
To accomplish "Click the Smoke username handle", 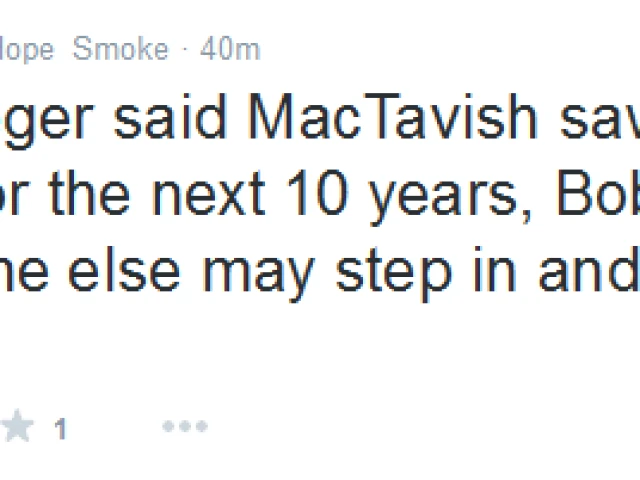I will [120, 49].
